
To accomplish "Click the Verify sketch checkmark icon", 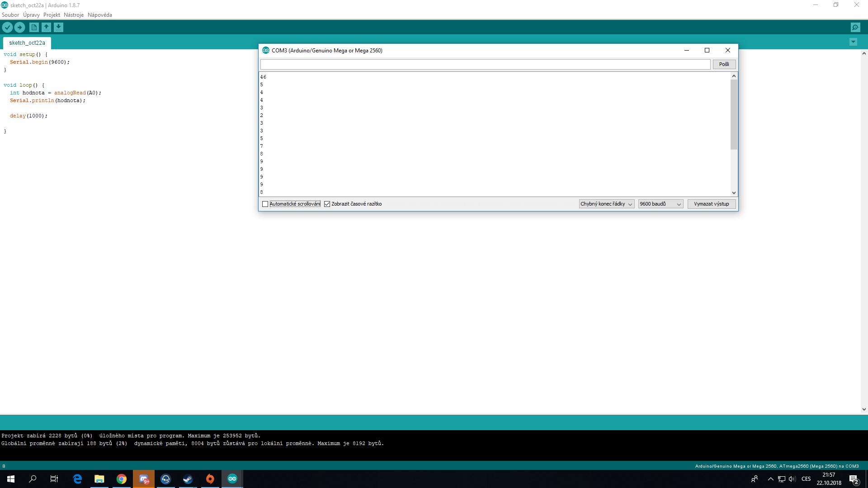I will [7, 28].
